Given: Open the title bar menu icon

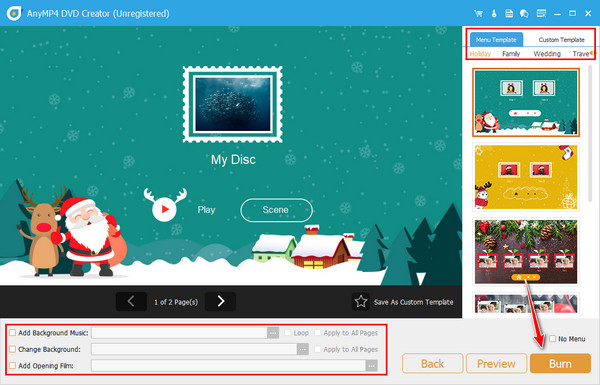Looking at the screenshot, I should [x=541, y=14].
